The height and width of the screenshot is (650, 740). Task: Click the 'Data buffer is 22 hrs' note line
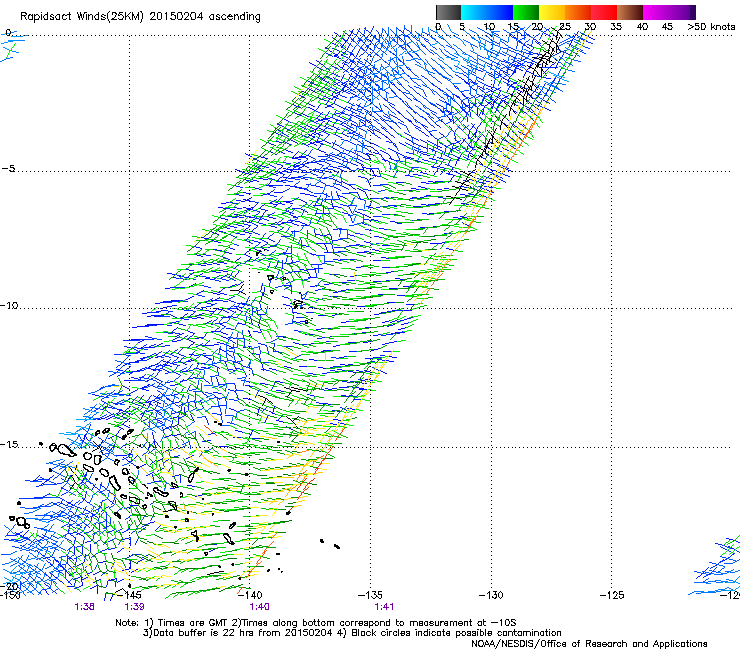pyautogui.click(x=352, y=633)
